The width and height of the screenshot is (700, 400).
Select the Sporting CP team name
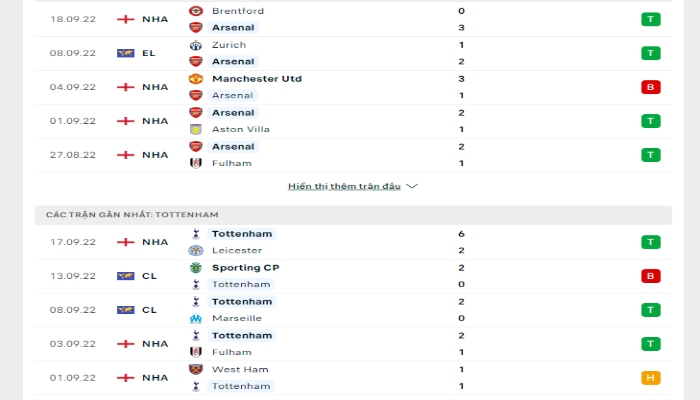[x=246, y=268]
